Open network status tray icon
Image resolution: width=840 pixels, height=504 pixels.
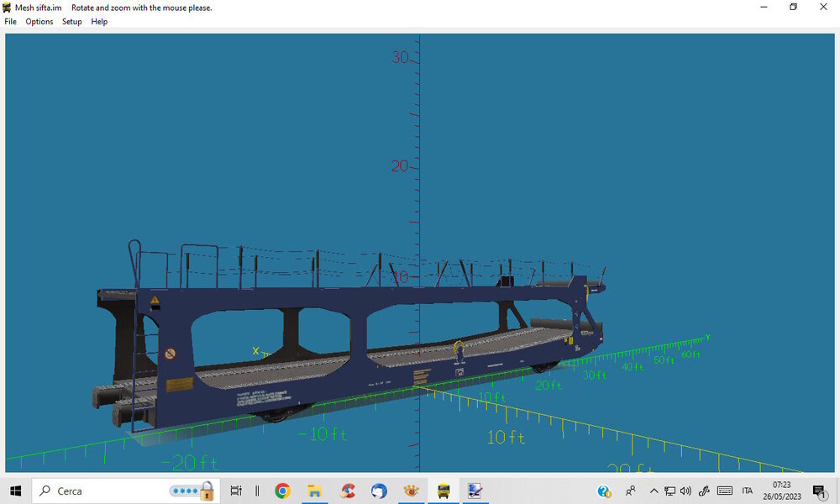(x=669, y=491)
